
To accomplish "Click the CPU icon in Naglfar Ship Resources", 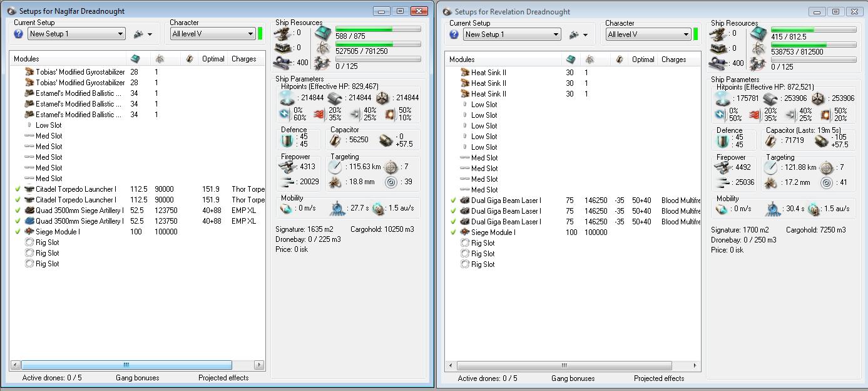I will [324, 33].
